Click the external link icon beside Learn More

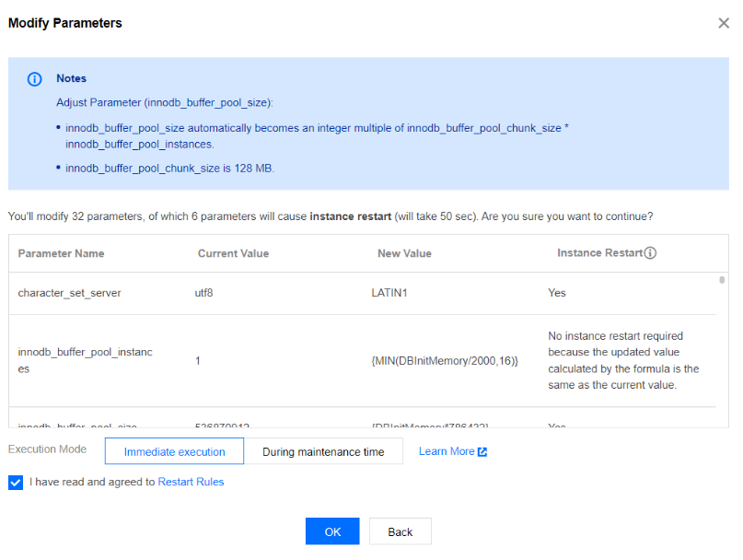point(482,452)
